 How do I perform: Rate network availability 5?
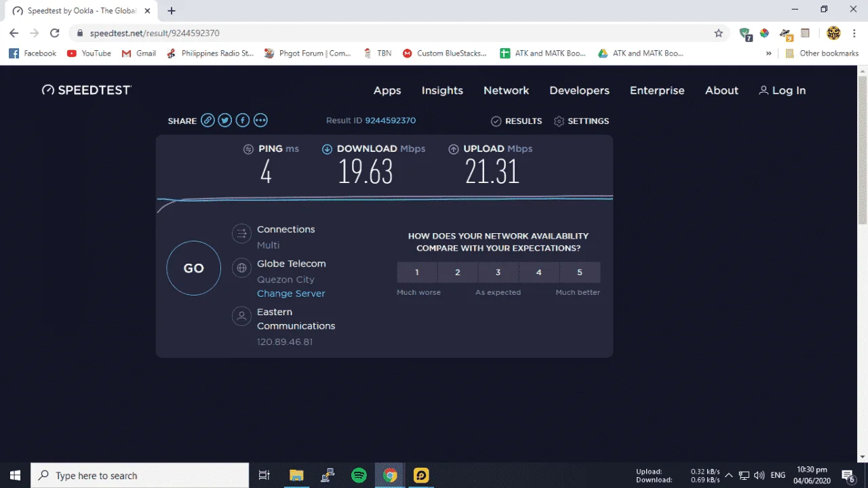pos(580,272)
